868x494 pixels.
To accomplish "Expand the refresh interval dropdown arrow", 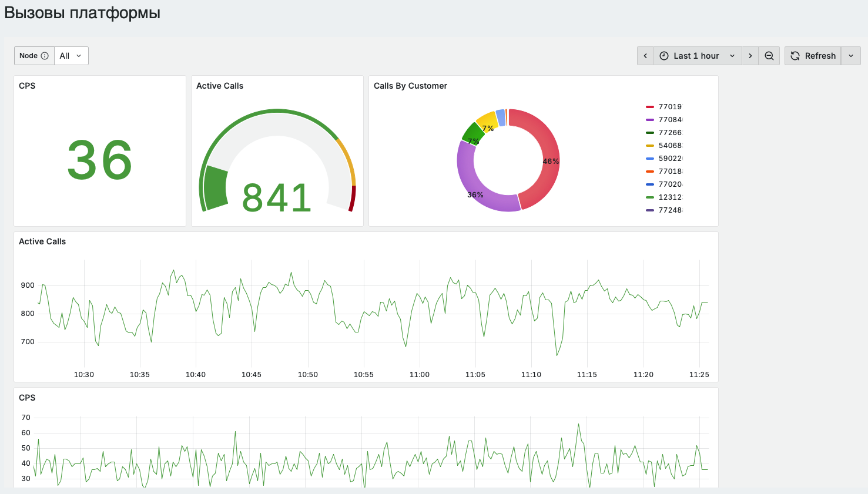I will [851, 56].
